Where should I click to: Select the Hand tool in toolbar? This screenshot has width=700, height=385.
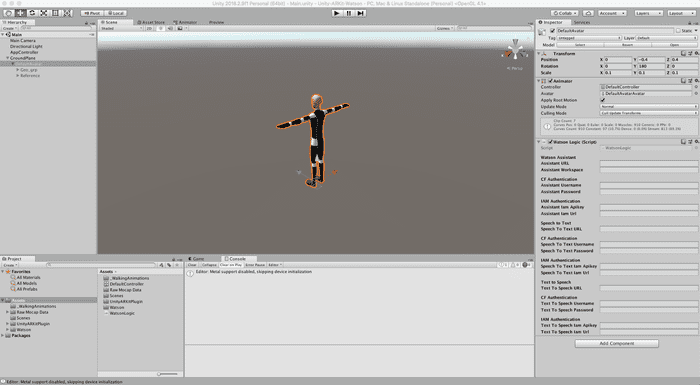pyautogui.click(x=8, y=13)
